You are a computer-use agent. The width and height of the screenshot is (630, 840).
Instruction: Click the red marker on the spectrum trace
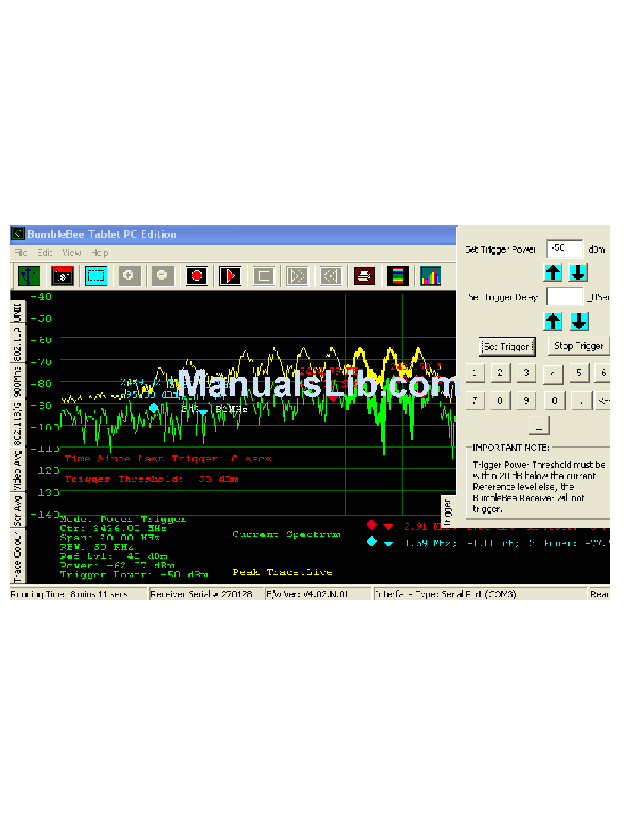334,396
